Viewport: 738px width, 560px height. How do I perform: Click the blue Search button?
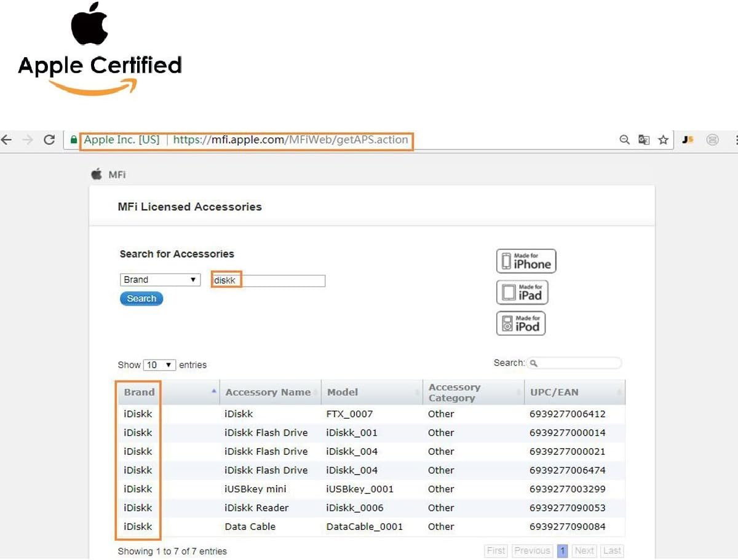pyautogui.click(x=141, y=299)
